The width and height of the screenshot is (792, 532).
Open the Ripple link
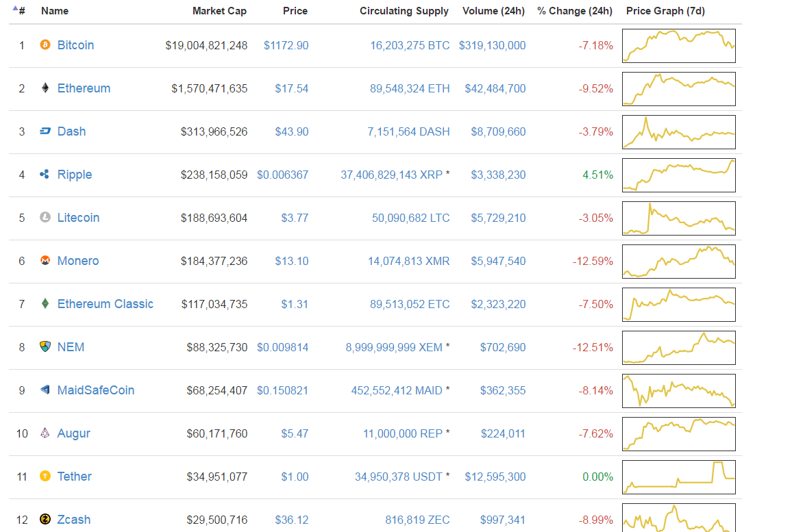point(74,175)
